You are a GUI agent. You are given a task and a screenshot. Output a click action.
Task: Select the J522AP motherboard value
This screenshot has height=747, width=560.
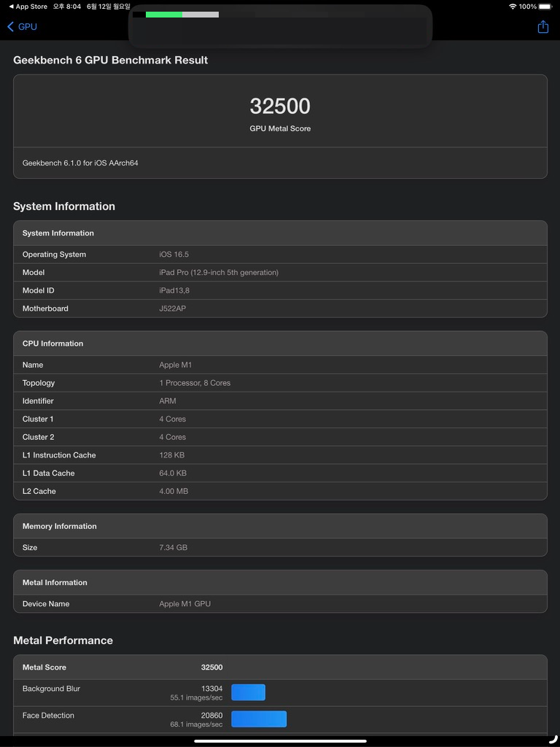(x=172, y=309)
